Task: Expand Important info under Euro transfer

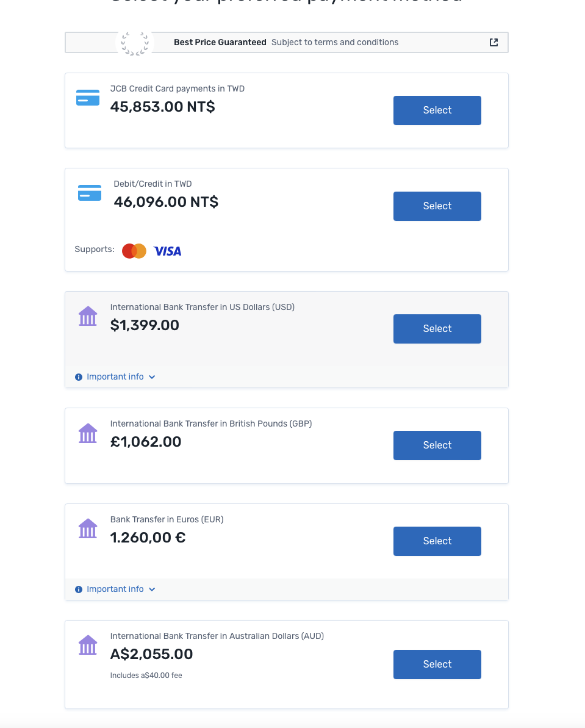Action: click(x=115, y=589)
